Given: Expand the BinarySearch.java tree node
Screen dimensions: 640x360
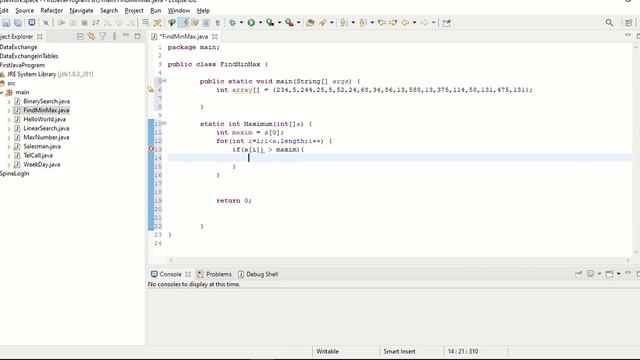Looking at the screenshot, I should pyautogui.click(x=9, y=101).
